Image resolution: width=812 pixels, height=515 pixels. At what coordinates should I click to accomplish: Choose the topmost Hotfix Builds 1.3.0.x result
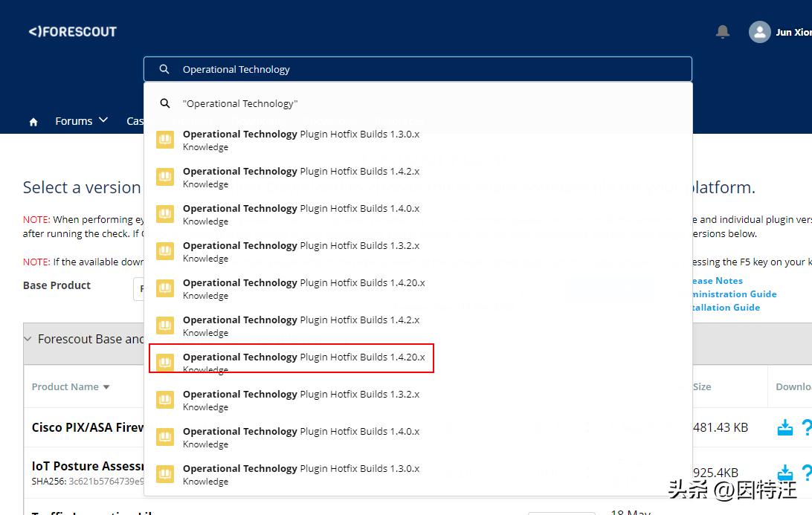point(300,135)
